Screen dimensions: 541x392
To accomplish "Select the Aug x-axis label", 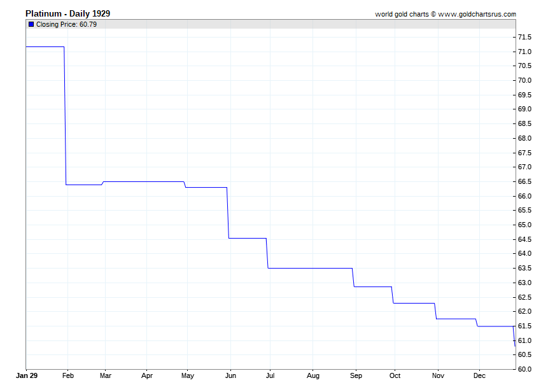I will coord(313,375).
